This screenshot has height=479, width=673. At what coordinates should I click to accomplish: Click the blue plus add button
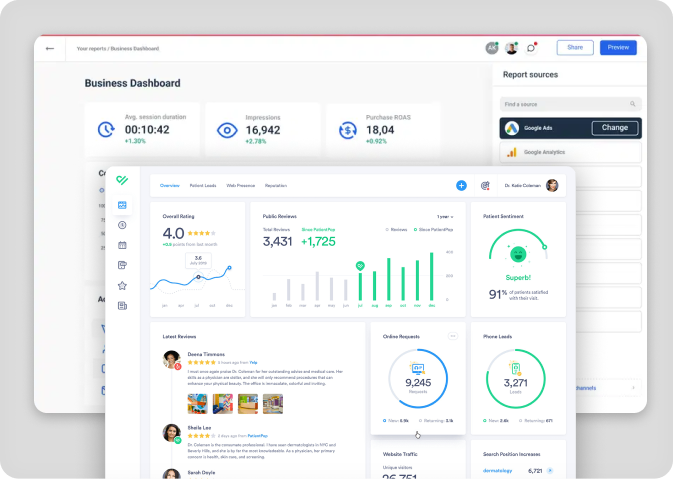click(x=461, y=185)
